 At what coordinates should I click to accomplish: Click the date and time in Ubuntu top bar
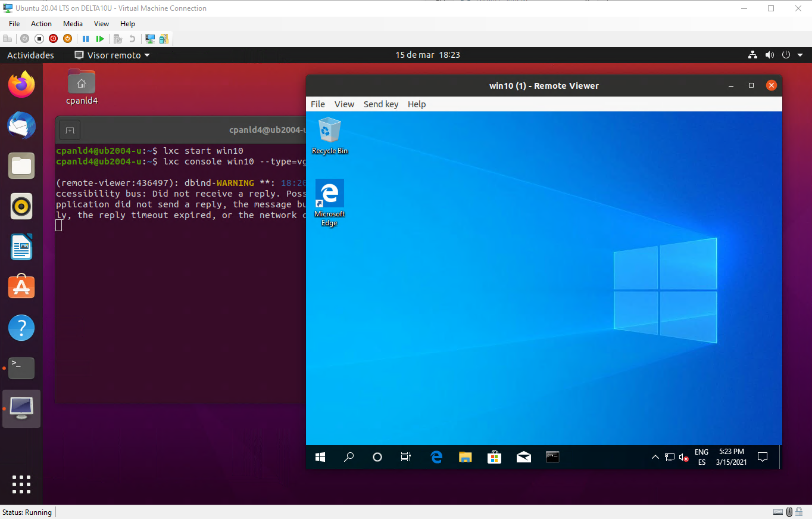click(x=427, y=55)
